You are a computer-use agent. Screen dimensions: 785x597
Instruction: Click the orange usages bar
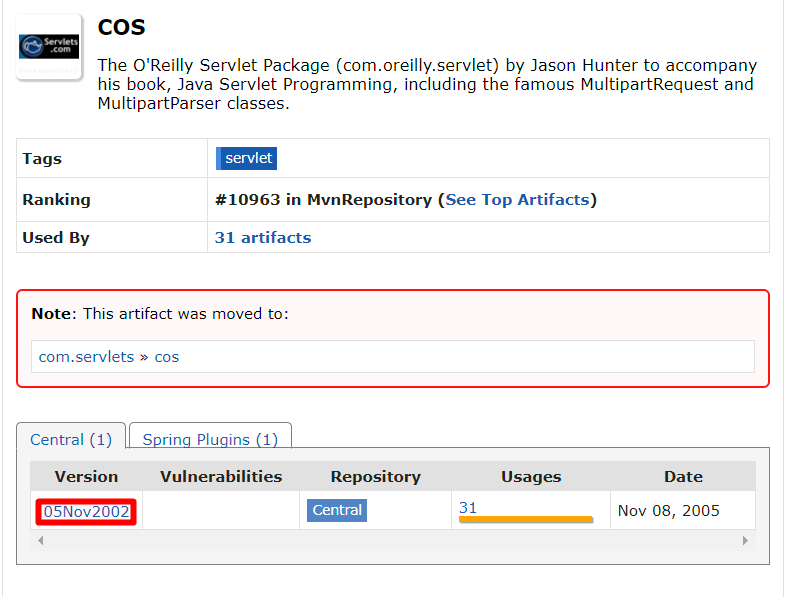[526, 519]
